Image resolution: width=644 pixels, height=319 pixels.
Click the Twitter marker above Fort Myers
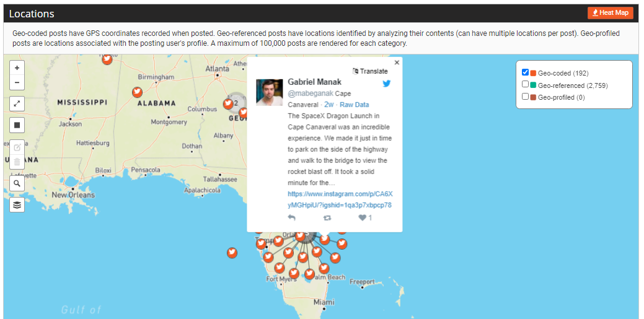tap(280, 268)
